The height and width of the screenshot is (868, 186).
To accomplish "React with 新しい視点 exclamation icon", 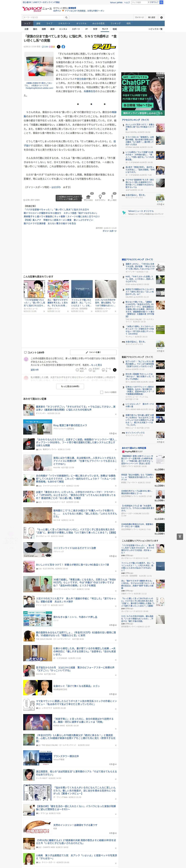I will tap(112, 196).
